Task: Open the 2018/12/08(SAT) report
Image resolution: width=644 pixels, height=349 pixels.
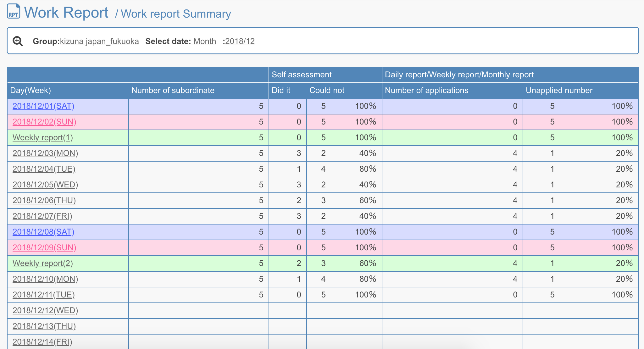Action: pos(43,232)
